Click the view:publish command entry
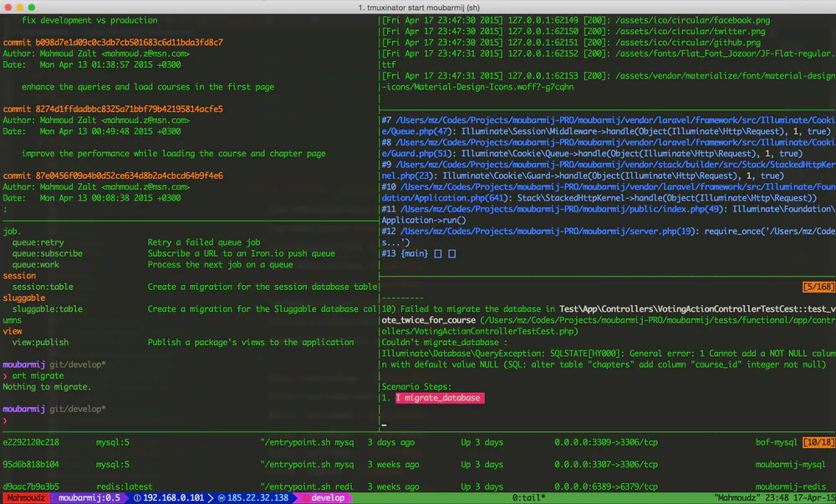Viewport: 836px width, 504px height. 41,342
